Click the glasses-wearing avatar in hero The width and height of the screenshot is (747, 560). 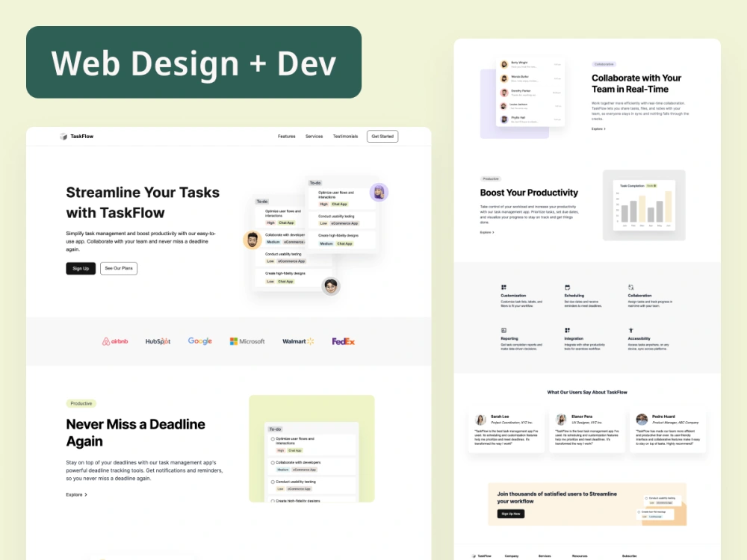point(331,286)
